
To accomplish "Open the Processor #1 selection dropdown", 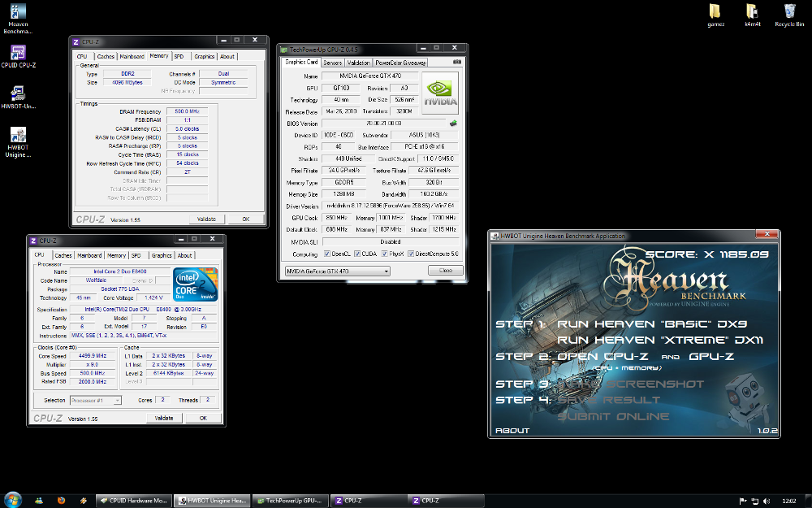I will click(96, 400).
